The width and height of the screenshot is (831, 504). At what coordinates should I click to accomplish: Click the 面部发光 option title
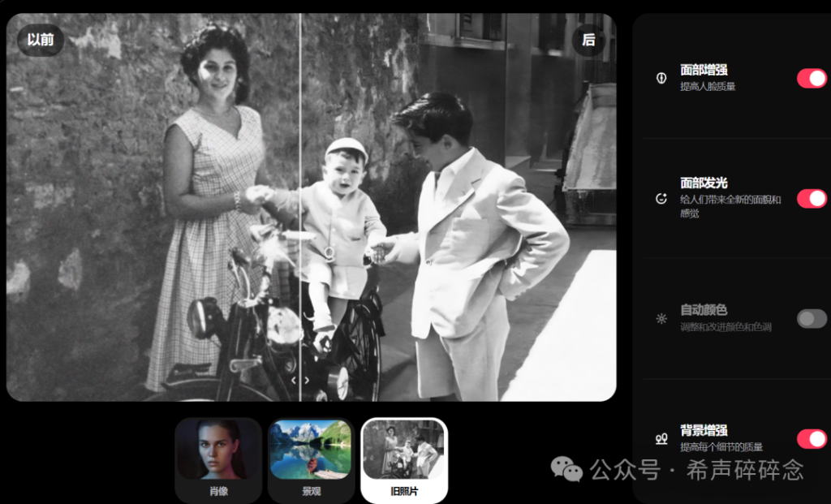704,183
